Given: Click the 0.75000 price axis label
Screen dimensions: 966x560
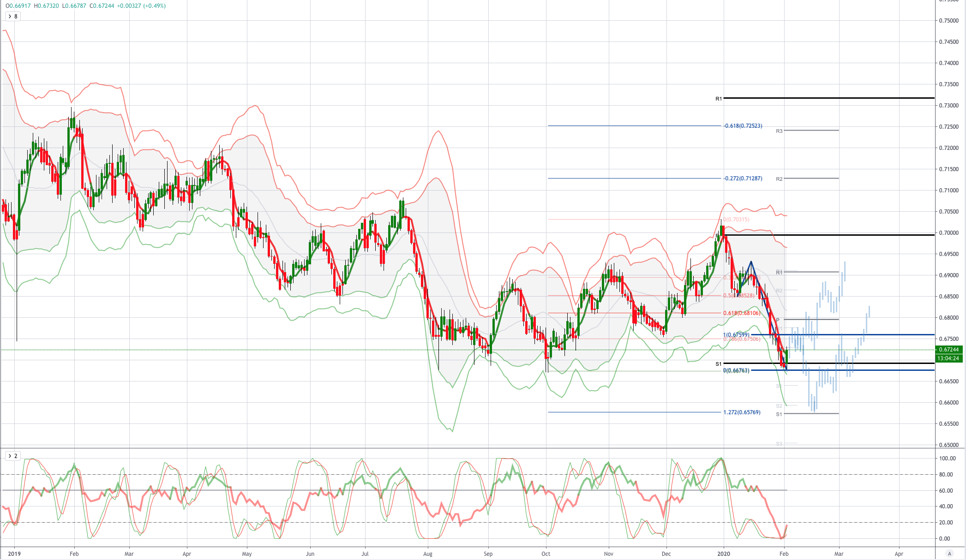Looking at the screenshot, I should (x=949, y=21).
